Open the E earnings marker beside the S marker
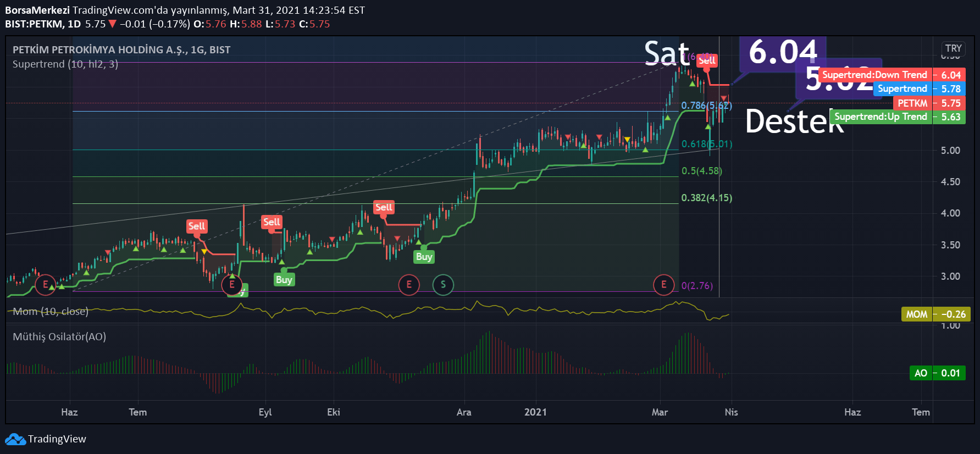This screenshot has width=980, height=454. (409, 285)
